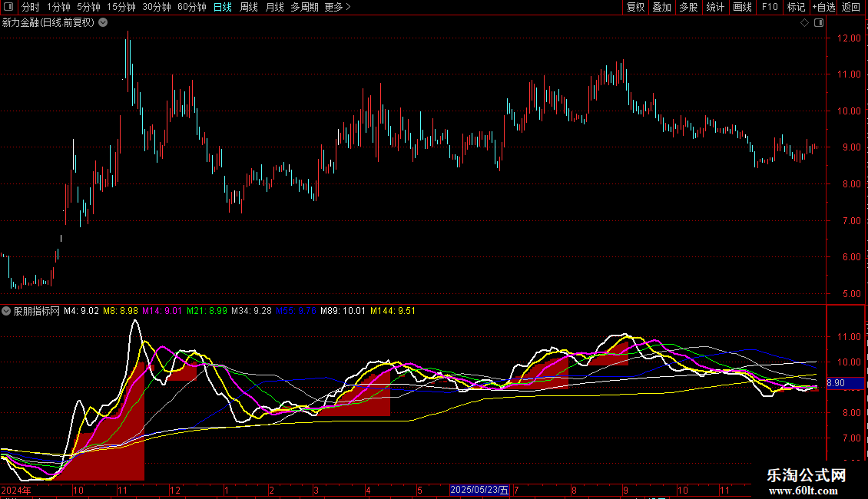This screenshot has width=868, height=499.
Task: Select the 周线 weekly chart period
Action: [x=249, y=8]
